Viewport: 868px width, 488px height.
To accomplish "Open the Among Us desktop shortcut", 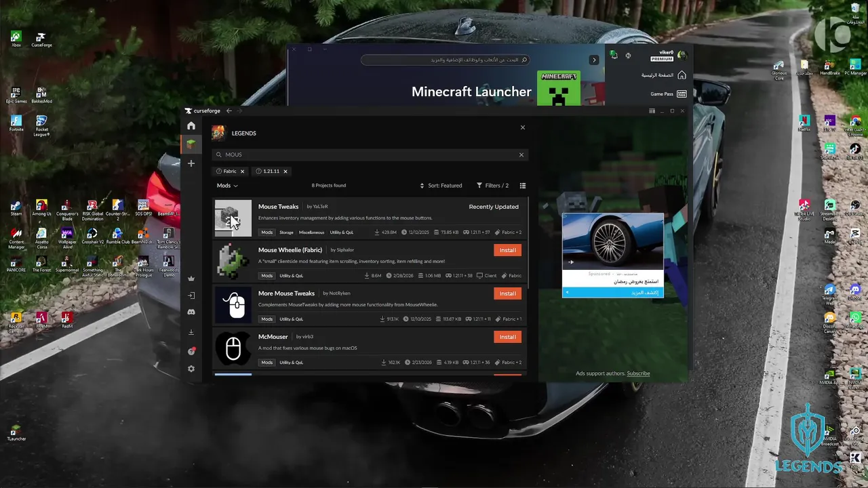I will coord(41,207).
